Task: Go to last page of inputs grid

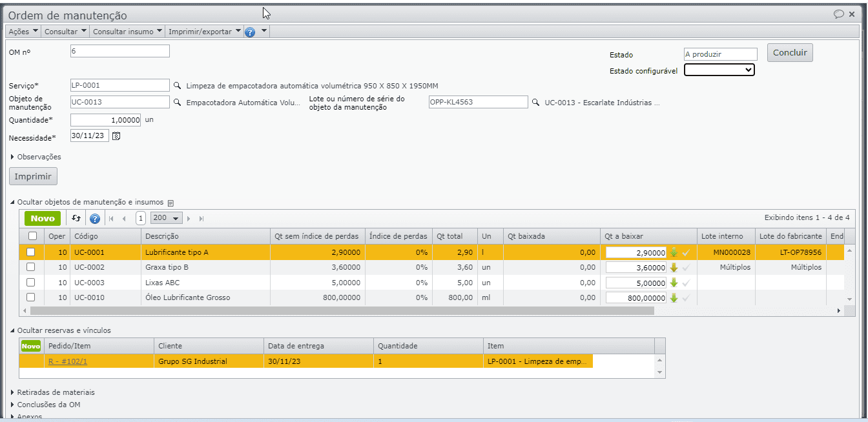Action: pos(201,219)
